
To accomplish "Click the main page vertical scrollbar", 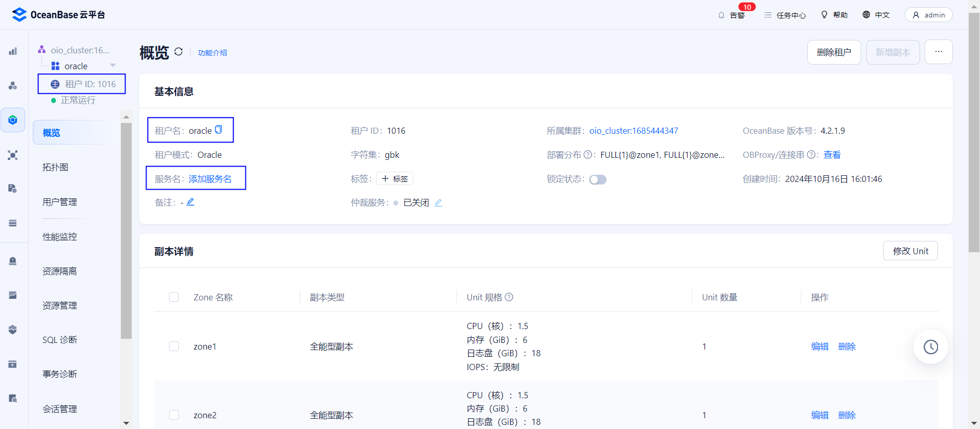I will point(974,133).
